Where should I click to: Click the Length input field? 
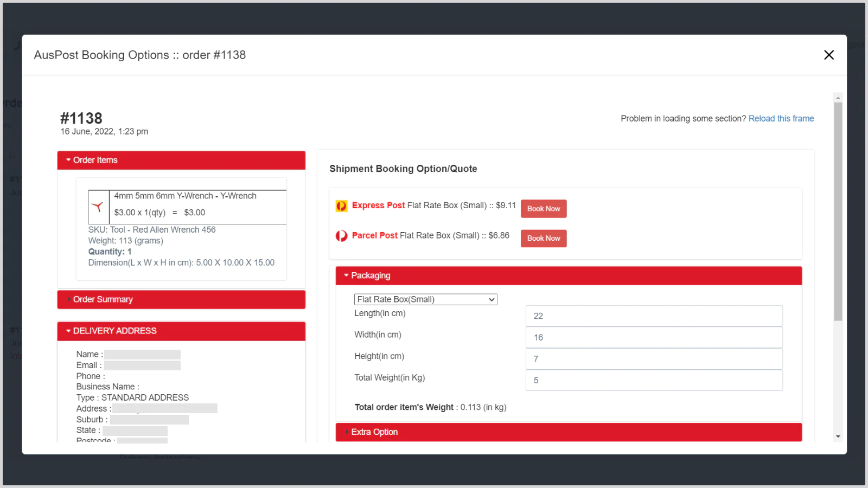coord(654,316)
